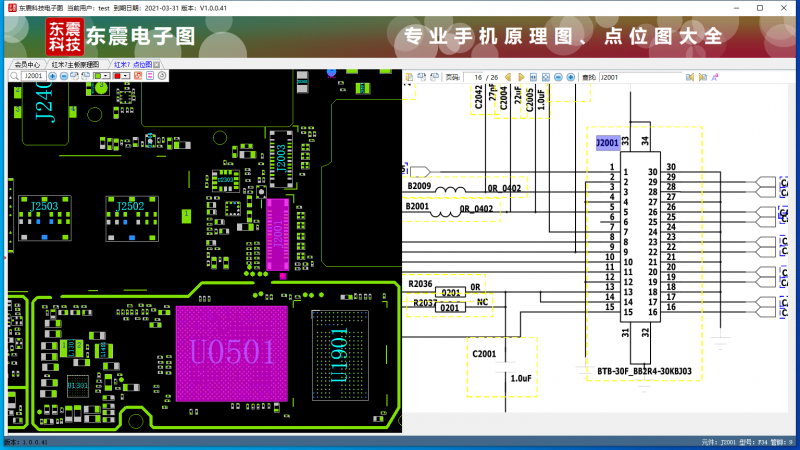The height and width of the screenshot is (450, 800).
Task: Zoom in on the PCB board view
Action: (x=52, y=76)
